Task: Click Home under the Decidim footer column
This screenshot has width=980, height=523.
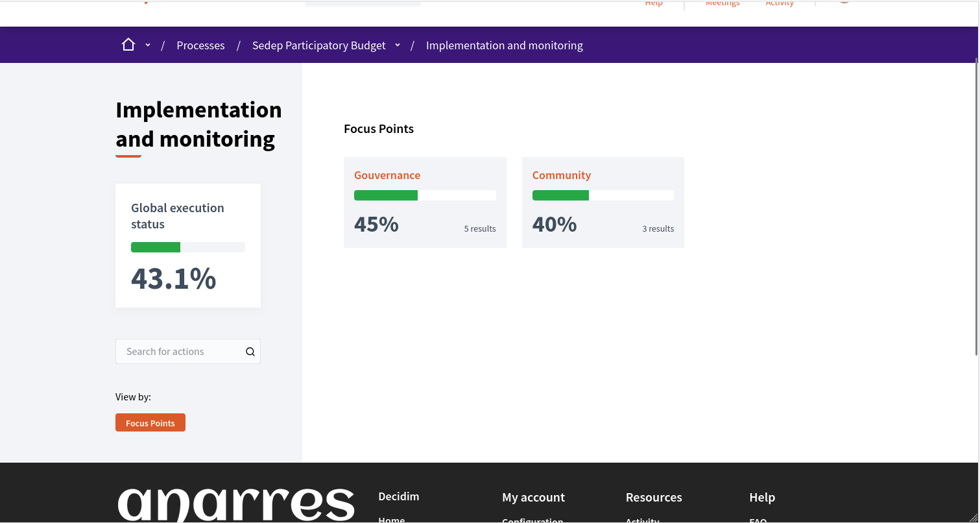Action: [391, 518]
